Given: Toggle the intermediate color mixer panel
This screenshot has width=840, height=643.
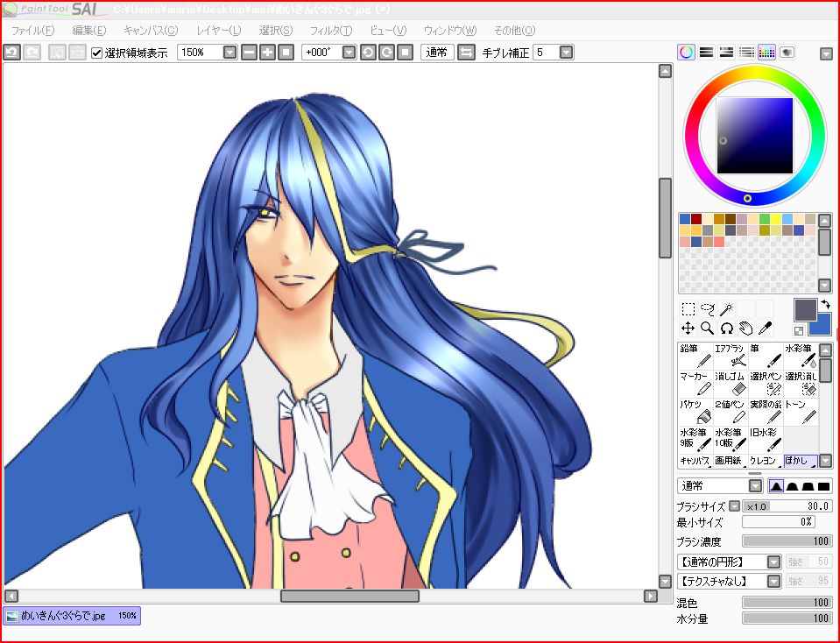Looking at the screenshot, I should pyautogui.click(x=746, y=52).
